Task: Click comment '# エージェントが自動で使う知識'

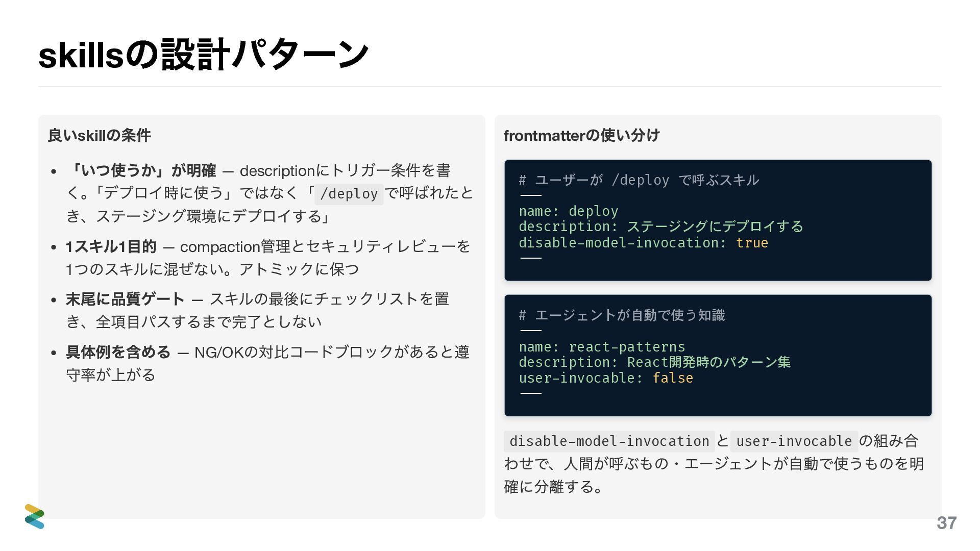Action: [622, 315]
